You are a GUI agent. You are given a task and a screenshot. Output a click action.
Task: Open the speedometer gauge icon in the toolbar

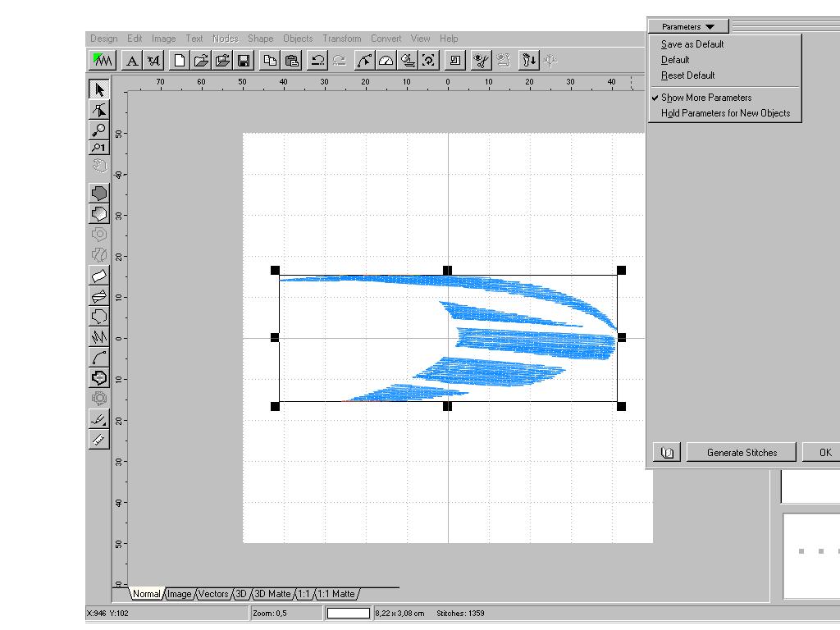[x=386, y=61]
